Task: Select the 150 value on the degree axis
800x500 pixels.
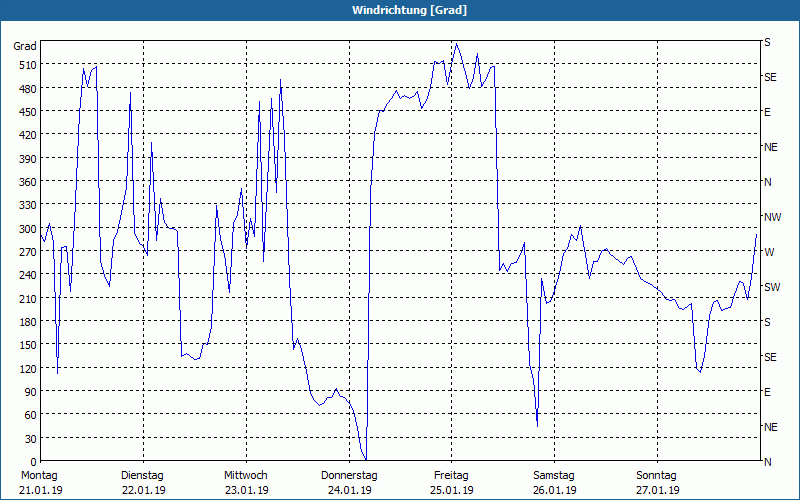Action: tap(28, 345)
